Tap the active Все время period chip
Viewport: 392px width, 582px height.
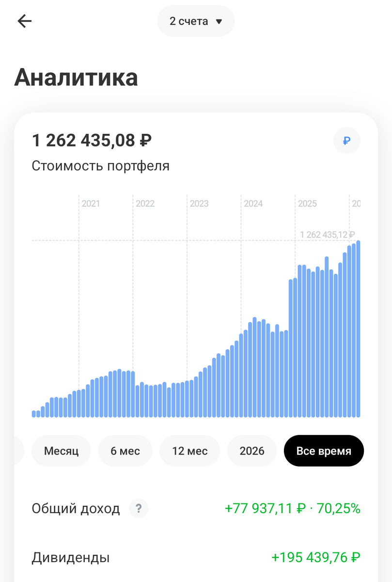(x=323, y=451)
